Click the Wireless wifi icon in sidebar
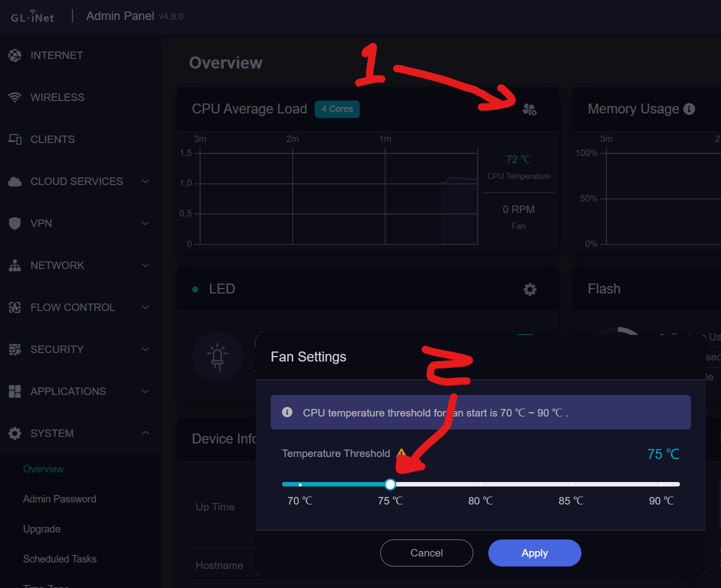 coord(15,97)
